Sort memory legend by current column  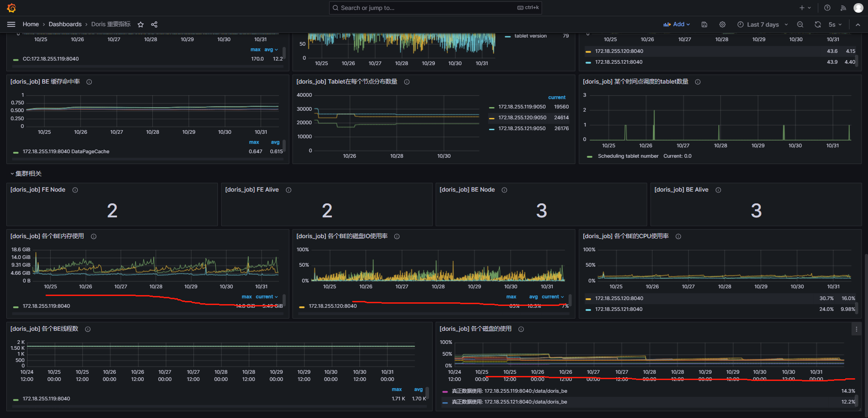click(266, 297)
